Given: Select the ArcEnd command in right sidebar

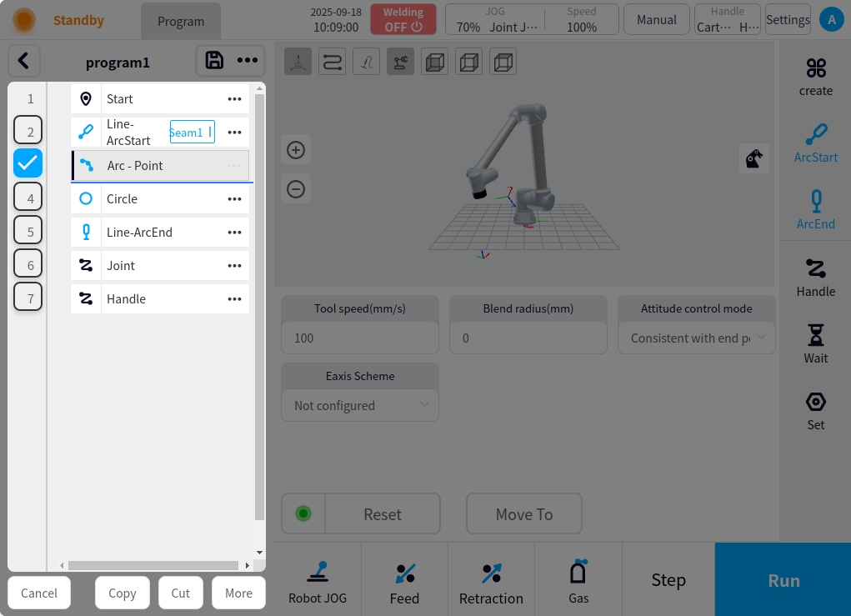Looking at the screenshot, I should [815, 210].
